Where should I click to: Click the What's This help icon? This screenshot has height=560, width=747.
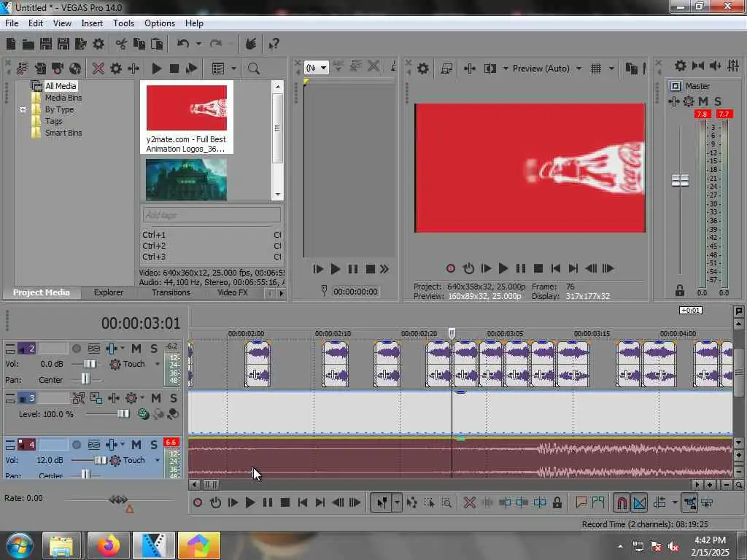[274, 44]
